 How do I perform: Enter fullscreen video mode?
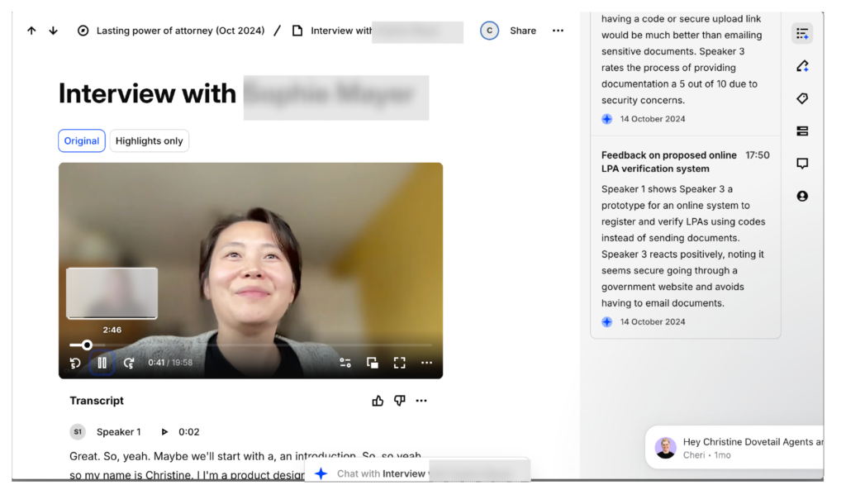click(x=400, y=363)
